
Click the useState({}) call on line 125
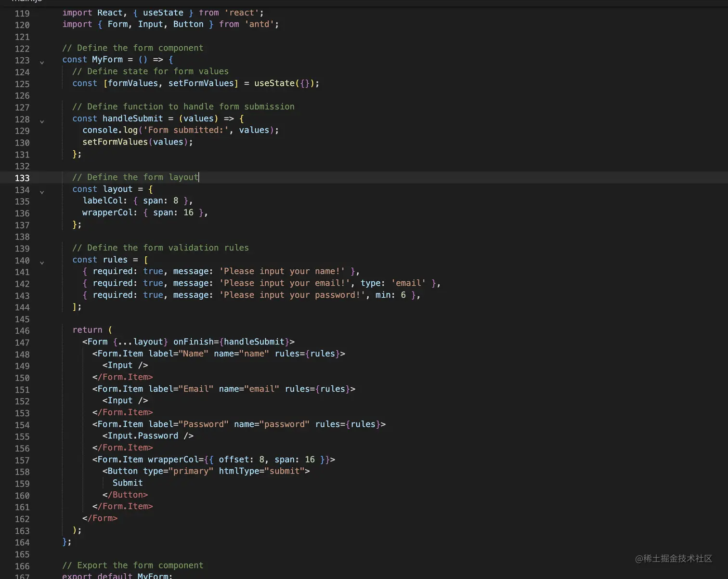click(284, 83)
